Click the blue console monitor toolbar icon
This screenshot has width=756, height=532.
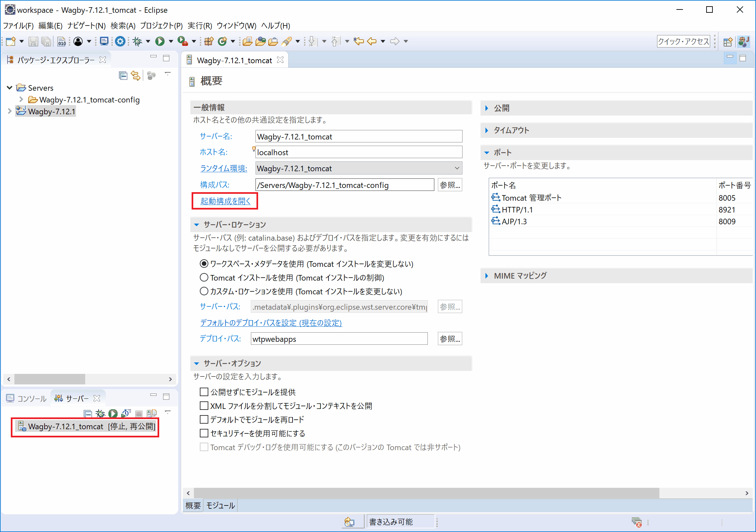104,41
